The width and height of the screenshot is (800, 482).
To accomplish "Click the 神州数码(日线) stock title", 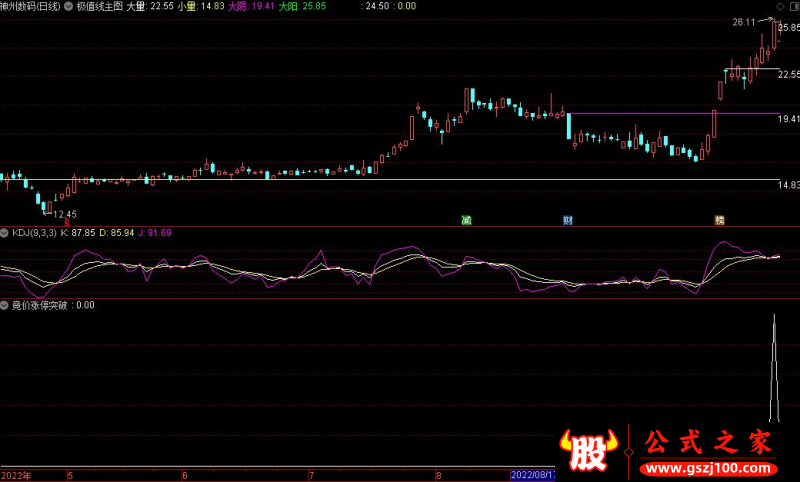I will tap(30, 6).
